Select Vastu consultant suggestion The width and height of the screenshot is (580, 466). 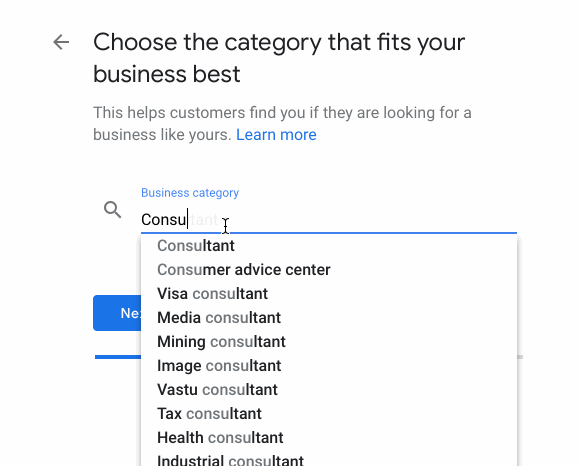point(329,390)
